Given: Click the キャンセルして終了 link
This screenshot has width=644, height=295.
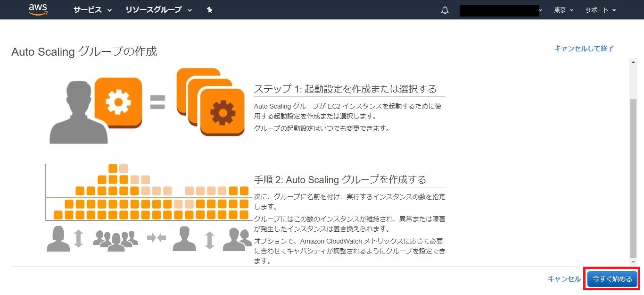Looking at the screenshot, I should [584, 48].
